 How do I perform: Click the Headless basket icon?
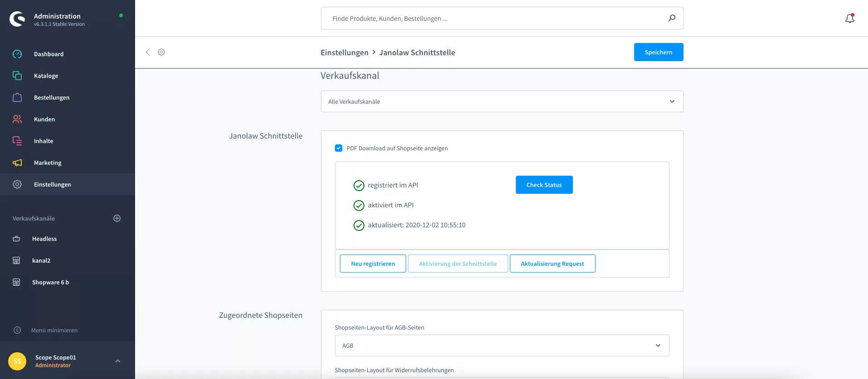(x=16, y=239)
